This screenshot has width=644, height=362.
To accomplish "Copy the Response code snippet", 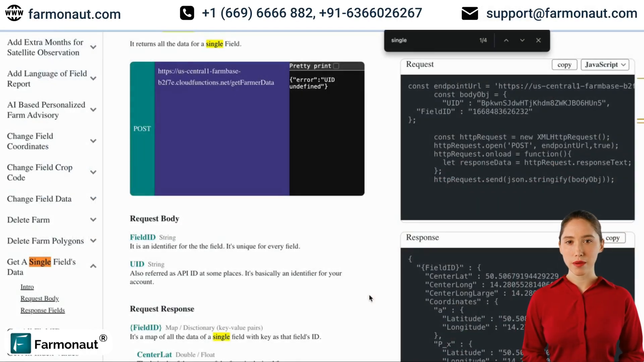I will pyautogui.click(x=612, y=238).
